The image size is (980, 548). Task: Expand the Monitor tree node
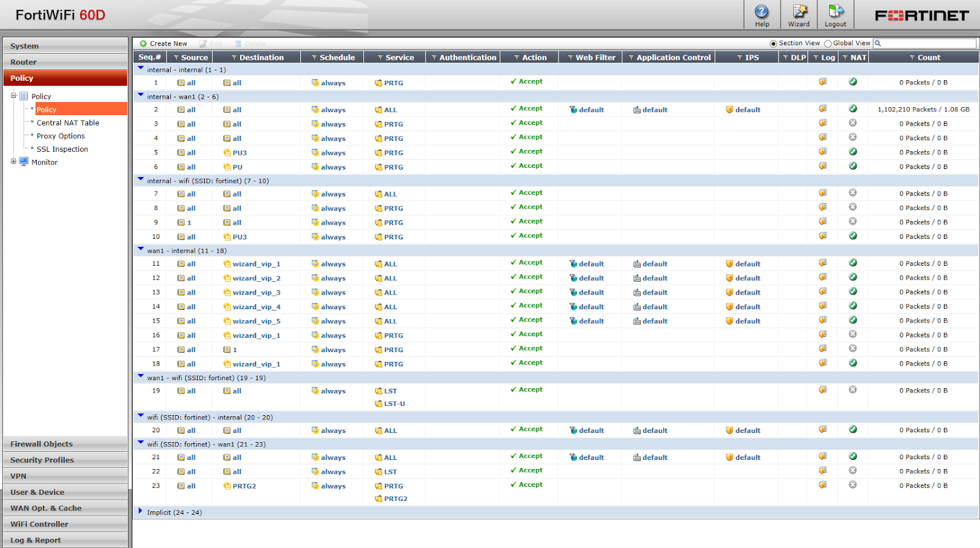point(13,162)
